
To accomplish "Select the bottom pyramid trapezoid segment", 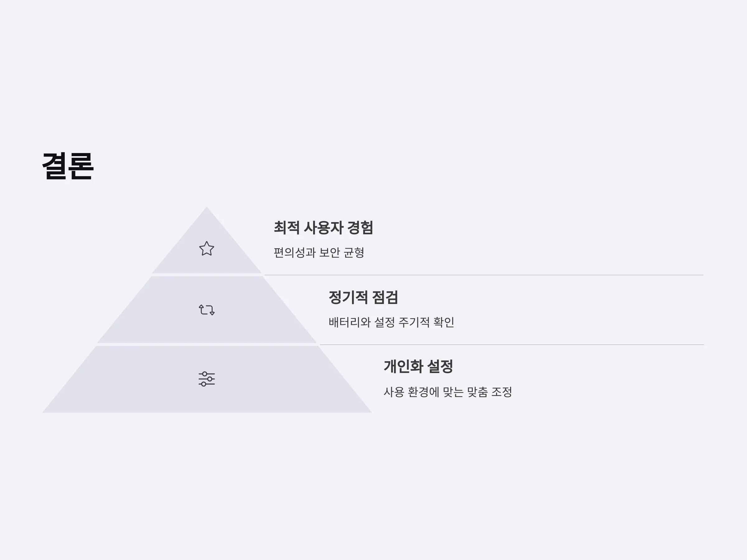I will tap(207, 380).
